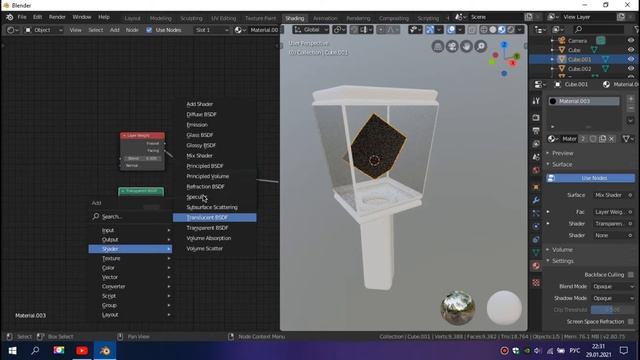Open the Rendering workspace tab
The height and width of the screenshot is (360, 640).
(358, 18)
